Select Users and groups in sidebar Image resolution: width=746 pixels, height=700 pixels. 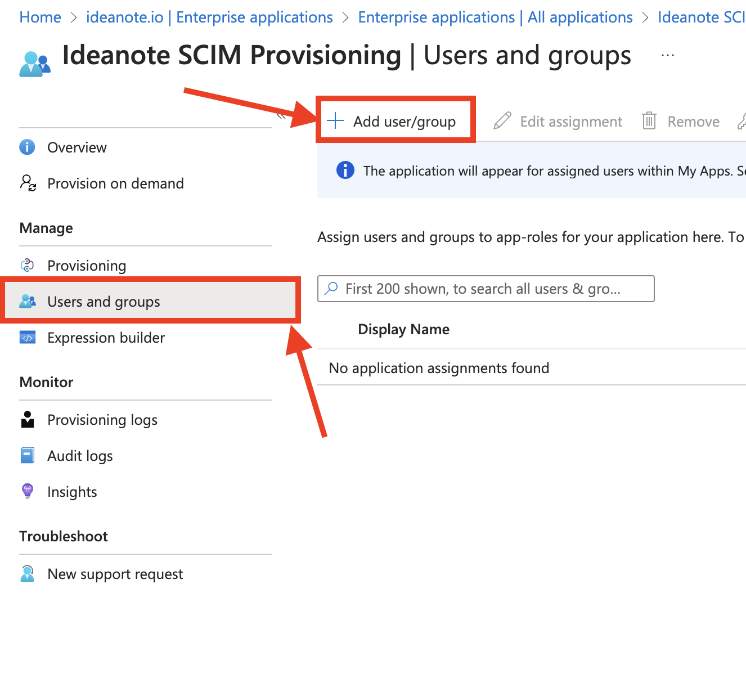(x=150, y=302)
